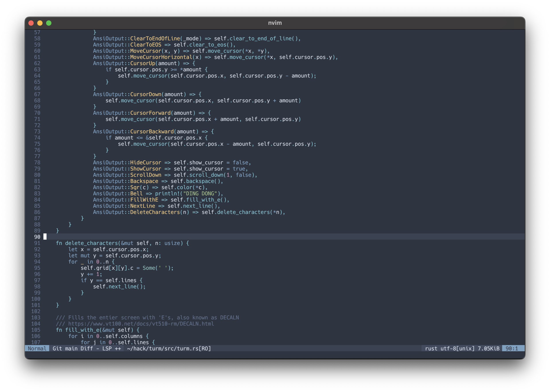Click the green zoom window button
Screen dimensions: 550x392
(x=49, y=23)
